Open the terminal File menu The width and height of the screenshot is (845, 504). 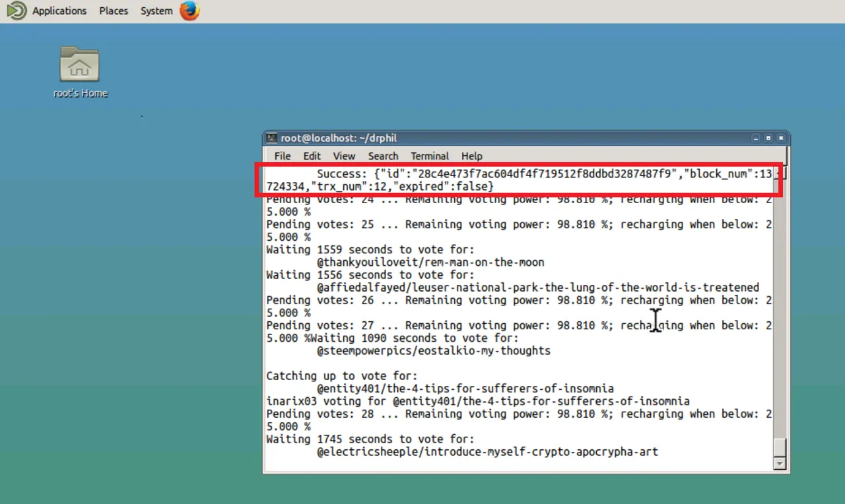[x=283, y=156]
